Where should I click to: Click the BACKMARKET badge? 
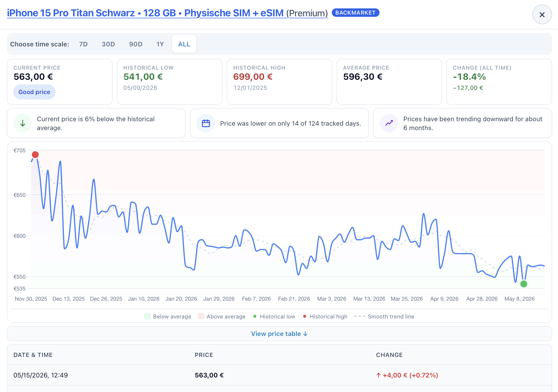(x=356, y=13)
